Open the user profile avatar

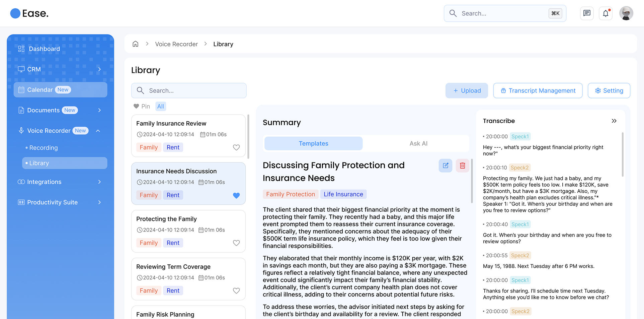click(626, 13)
